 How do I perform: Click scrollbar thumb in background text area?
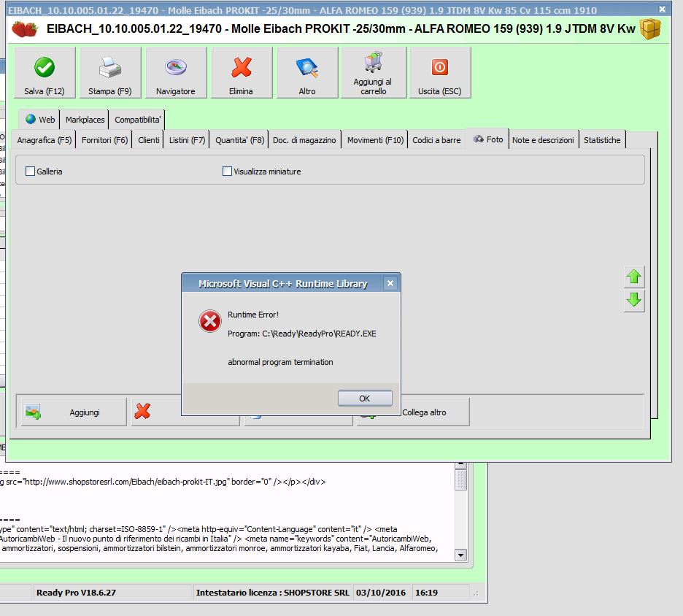click(460, 480)
